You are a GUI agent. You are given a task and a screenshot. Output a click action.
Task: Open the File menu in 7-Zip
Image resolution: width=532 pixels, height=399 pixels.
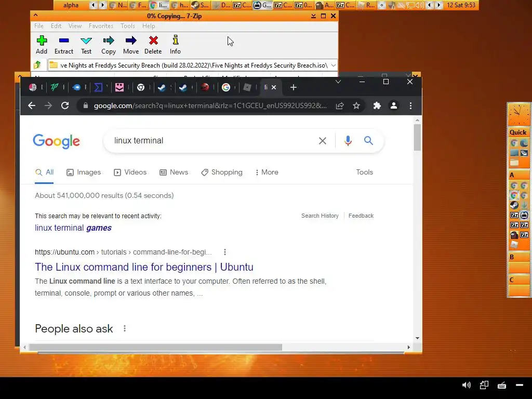[x=38, y=26]
